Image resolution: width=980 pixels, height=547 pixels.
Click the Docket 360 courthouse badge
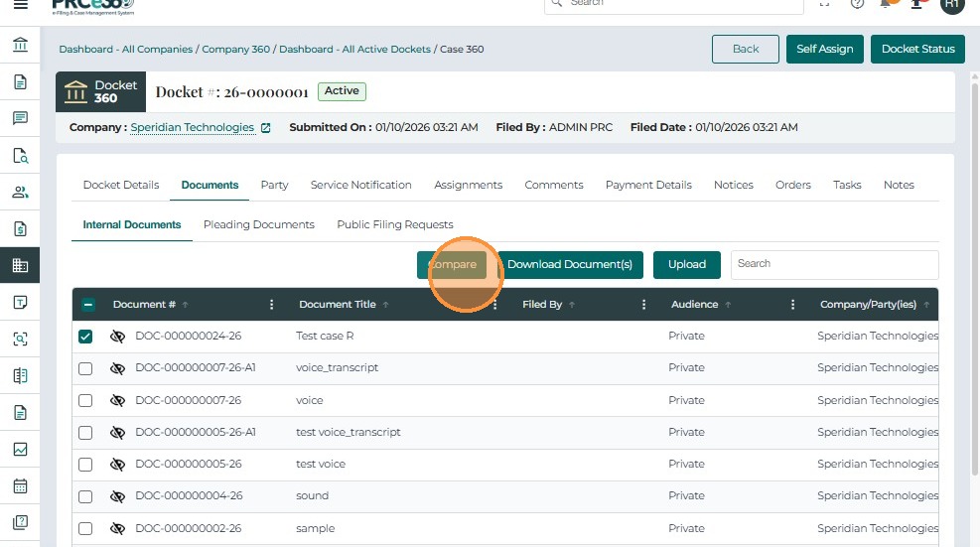[x=100, y=92]
